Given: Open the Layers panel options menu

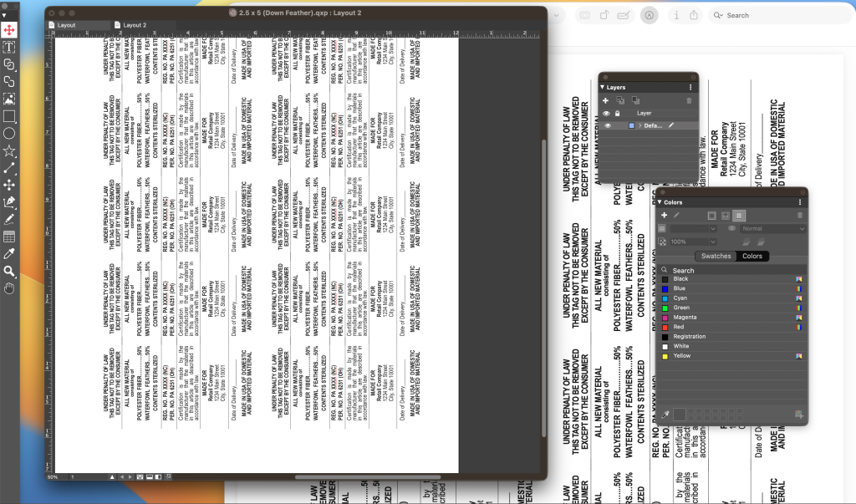Looking at the screenshot, I should [x=690, y=88].
